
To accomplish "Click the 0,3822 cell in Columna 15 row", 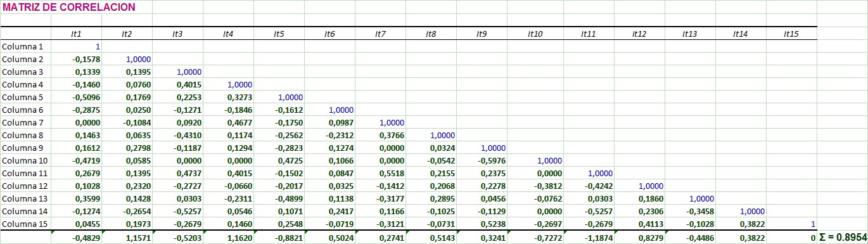I will click(x=741, y=224).
